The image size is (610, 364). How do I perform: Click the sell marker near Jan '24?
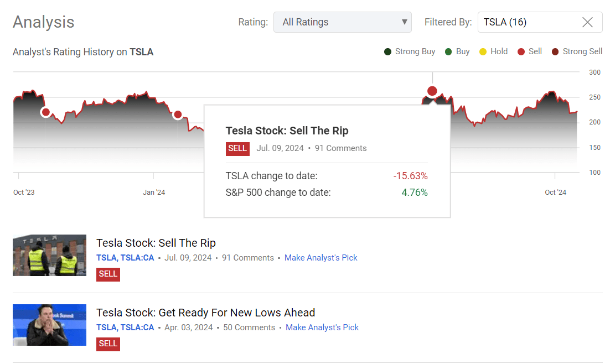tap(178, 115)
